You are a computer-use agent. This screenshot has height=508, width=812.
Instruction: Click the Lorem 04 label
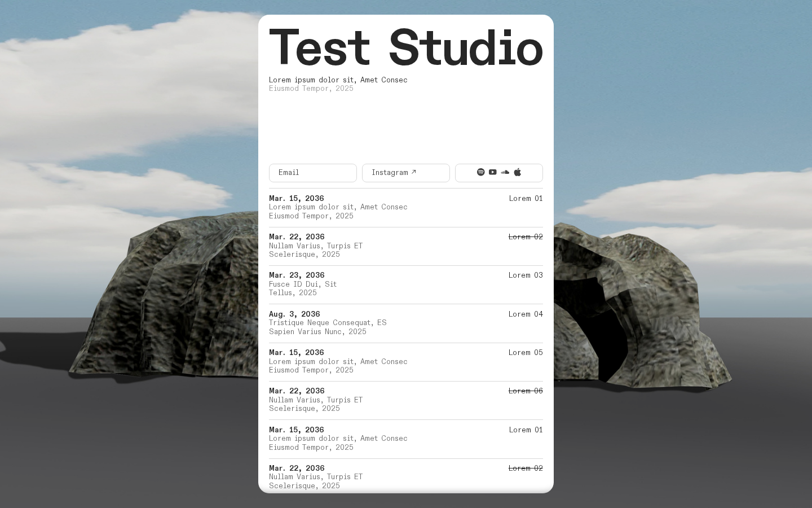[526, 314]
